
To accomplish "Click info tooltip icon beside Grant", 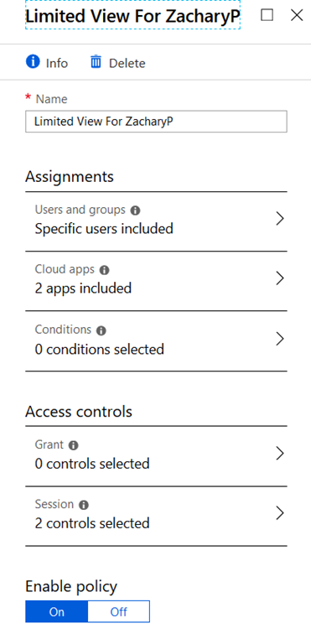I will coord(74,445).
